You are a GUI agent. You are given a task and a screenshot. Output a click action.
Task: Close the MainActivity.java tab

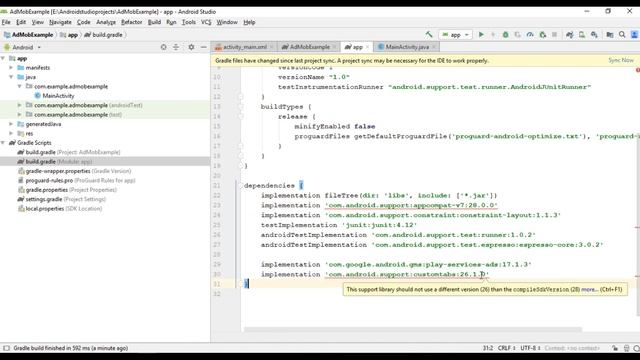[433, 47]
